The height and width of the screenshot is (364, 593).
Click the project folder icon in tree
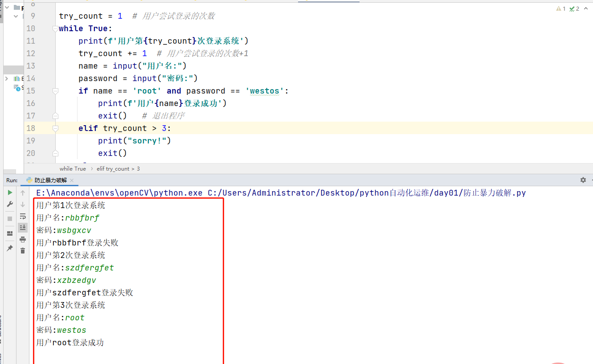coord(17,8)
